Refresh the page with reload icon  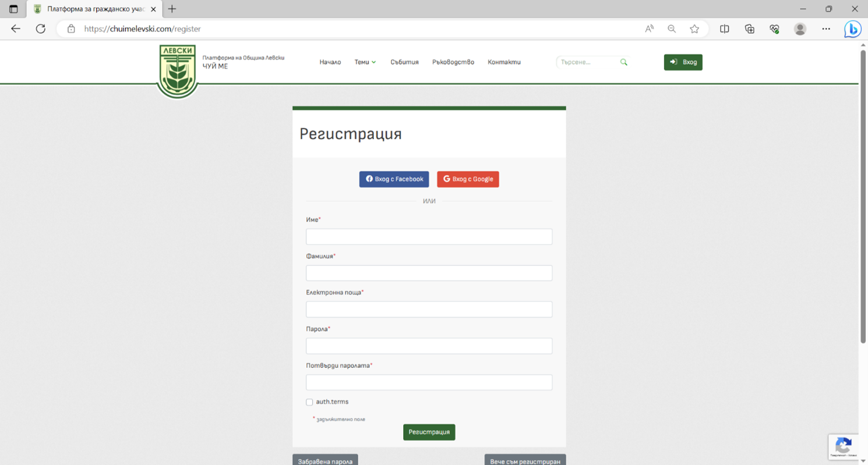[x=40, y=29]
